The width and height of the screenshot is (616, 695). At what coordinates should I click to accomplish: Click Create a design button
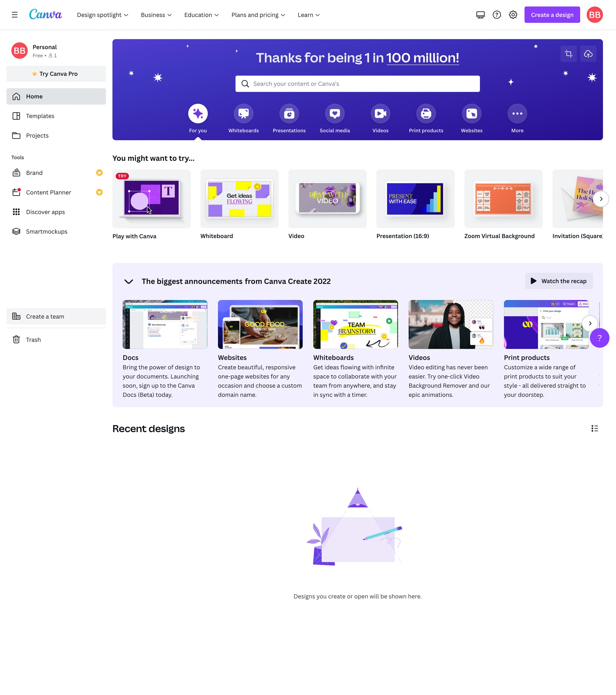[x=552, y=15]
